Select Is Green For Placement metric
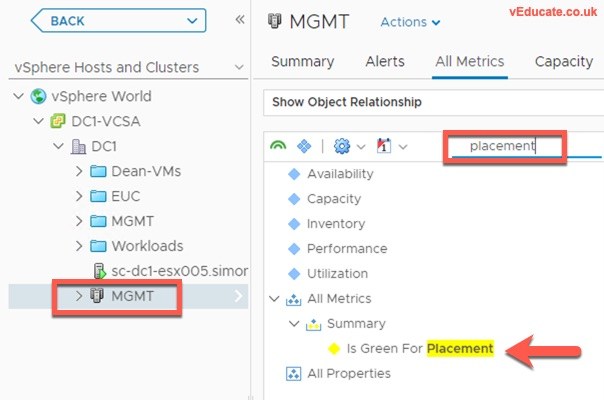 (x=420, y=349)
